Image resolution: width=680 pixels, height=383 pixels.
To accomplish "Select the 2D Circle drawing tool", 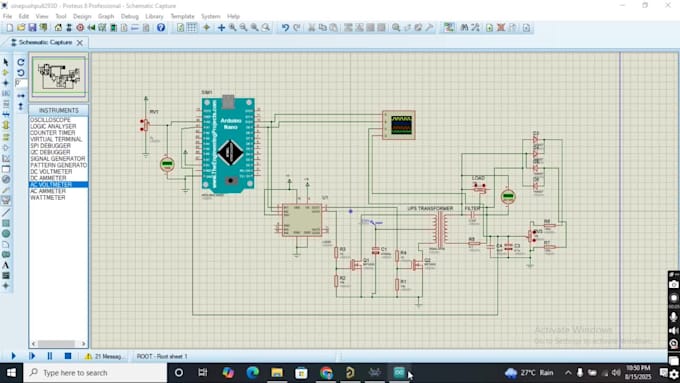I will [x=6, y=233].
